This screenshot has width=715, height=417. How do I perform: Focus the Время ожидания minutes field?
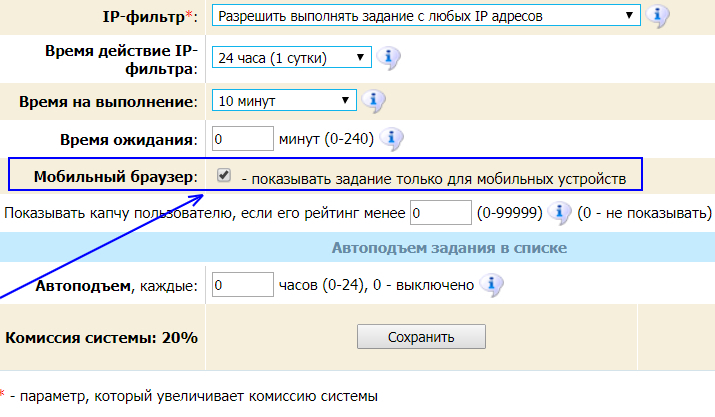point(243,138)
